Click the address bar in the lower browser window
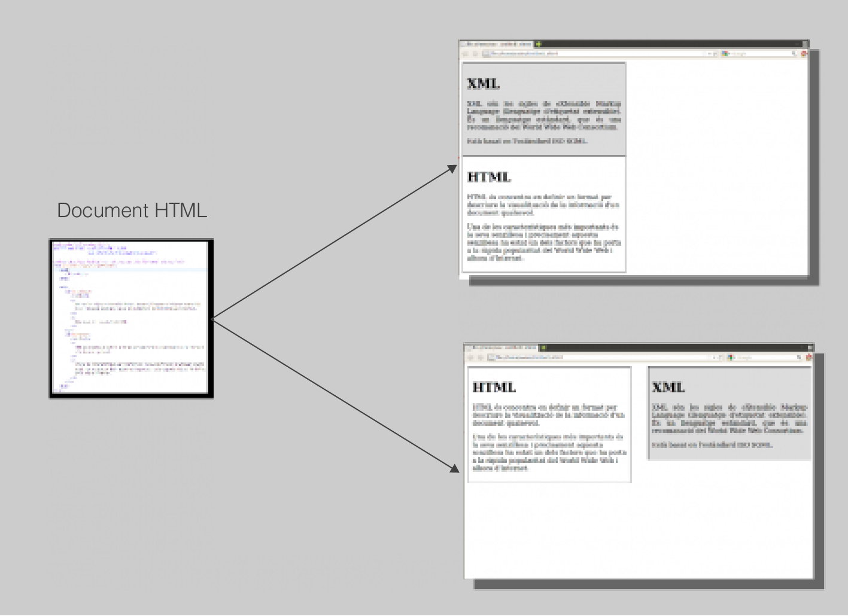 [x=606, y=357]
